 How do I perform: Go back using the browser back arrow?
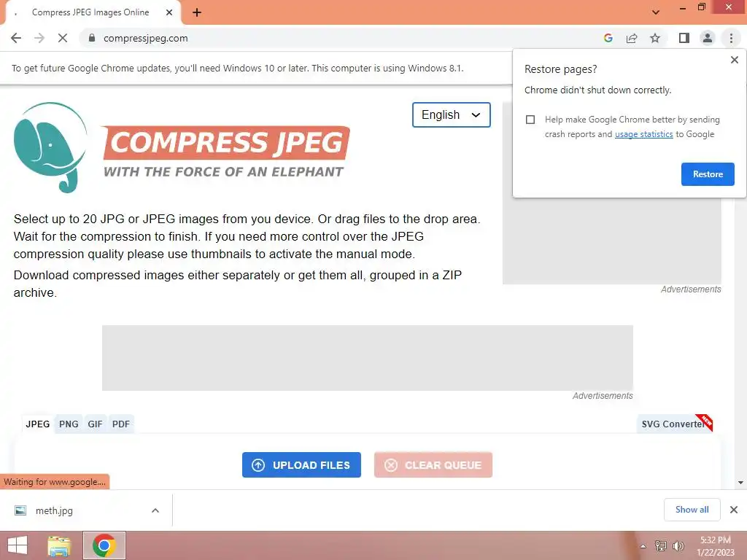(16, 38)
